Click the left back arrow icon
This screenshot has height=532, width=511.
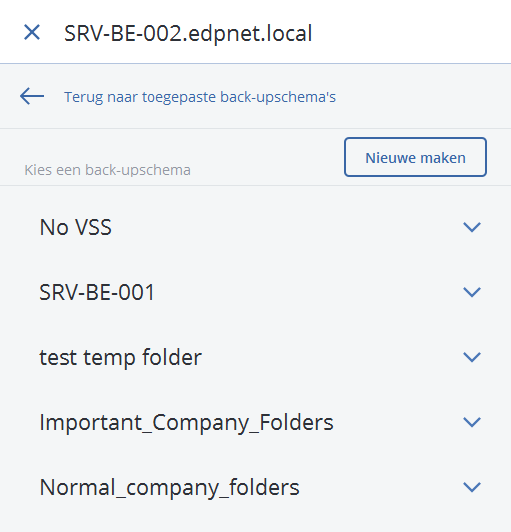pos(32,96)
